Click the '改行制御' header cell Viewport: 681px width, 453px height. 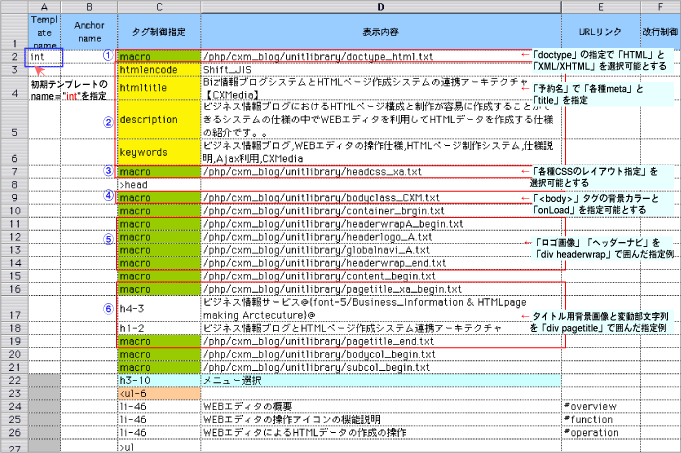[660, 32]
